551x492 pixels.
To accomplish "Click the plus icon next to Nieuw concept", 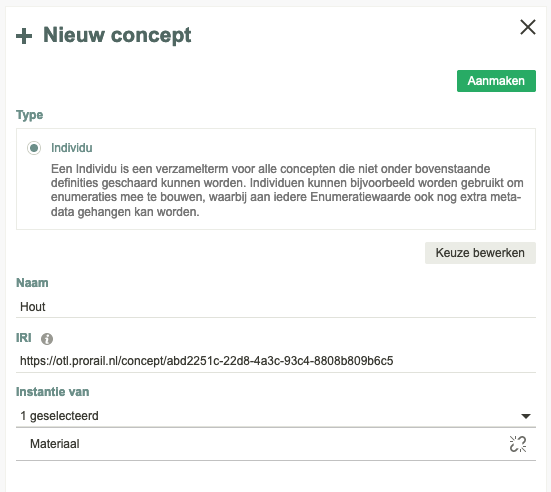I will [24, 36].
